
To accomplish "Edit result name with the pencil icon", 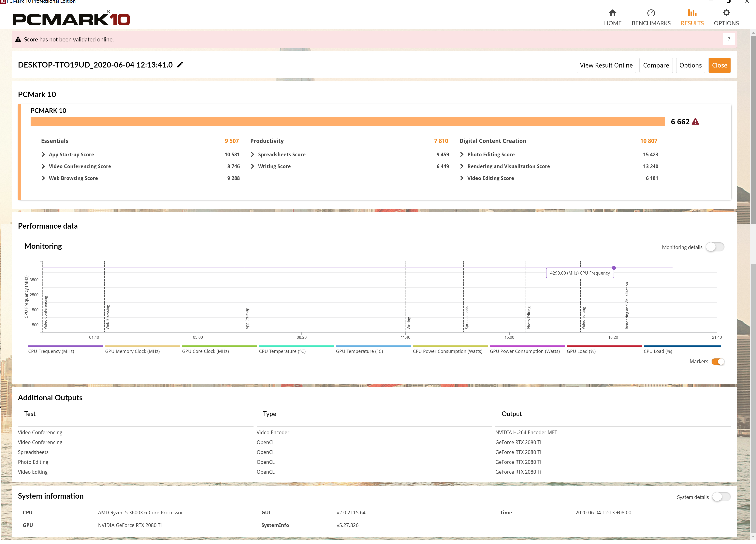I will click(x=180, y=65).
